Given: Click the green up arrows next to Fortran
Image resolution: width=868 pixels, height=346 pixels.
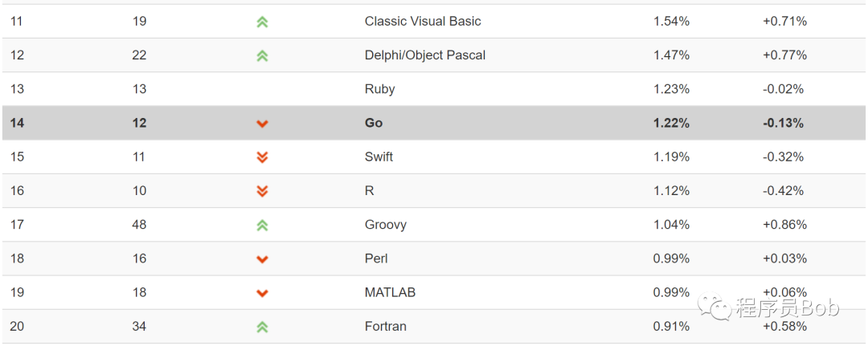Looking at the screenshot, I should tap(262, 327).
